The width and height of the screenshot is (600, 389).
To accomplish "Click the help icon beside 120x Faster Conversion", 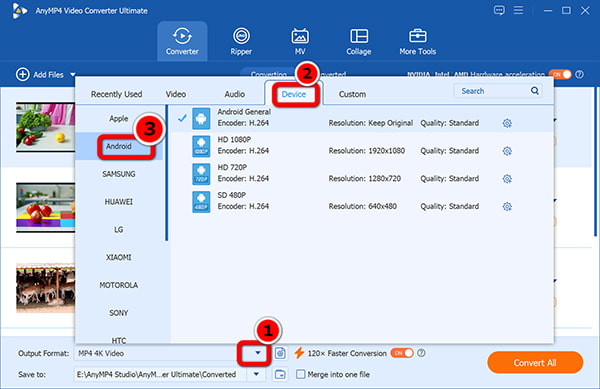I will pos(421,353).
